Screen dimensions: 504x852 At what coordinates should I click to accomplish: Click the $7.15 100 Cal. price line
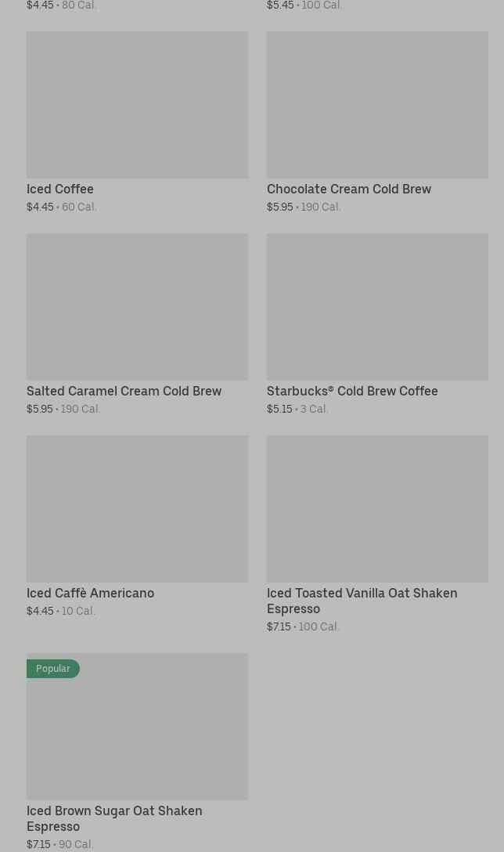(303, 627)
